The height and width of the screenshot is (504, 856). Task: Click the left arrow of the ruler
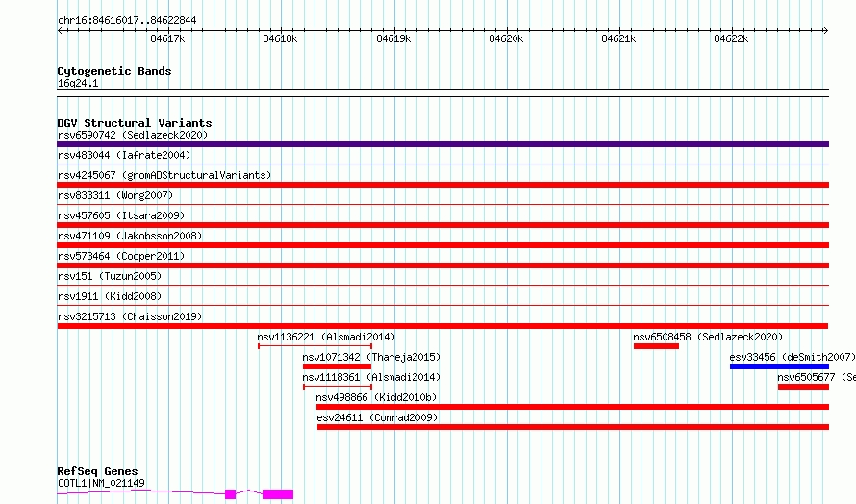pos(60,30)
